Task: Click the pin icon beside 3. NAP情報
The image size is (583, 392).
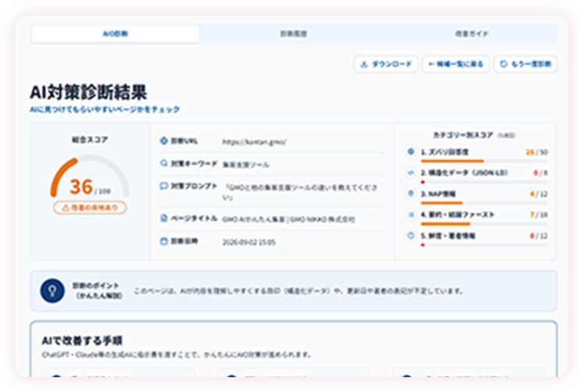Action: (411, 194)
